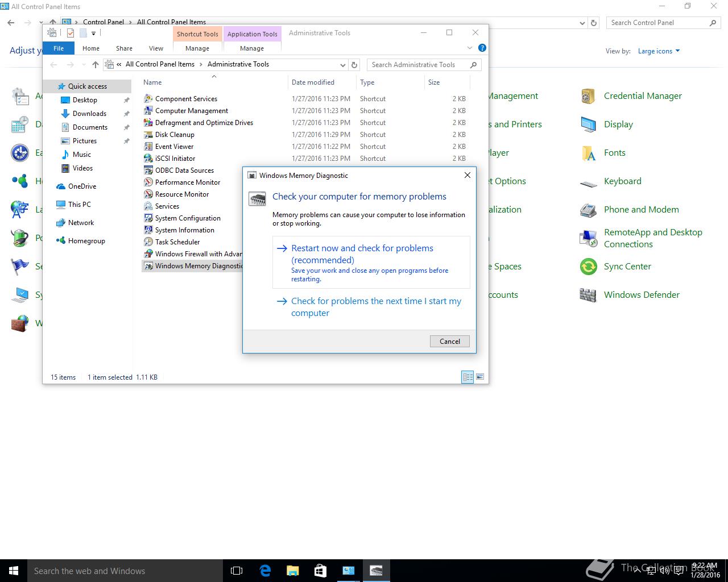This screenshot has width=728, height=582.
Task: Cancel the Windows Memory Diagnostic dialog
Action: [449, 342]
